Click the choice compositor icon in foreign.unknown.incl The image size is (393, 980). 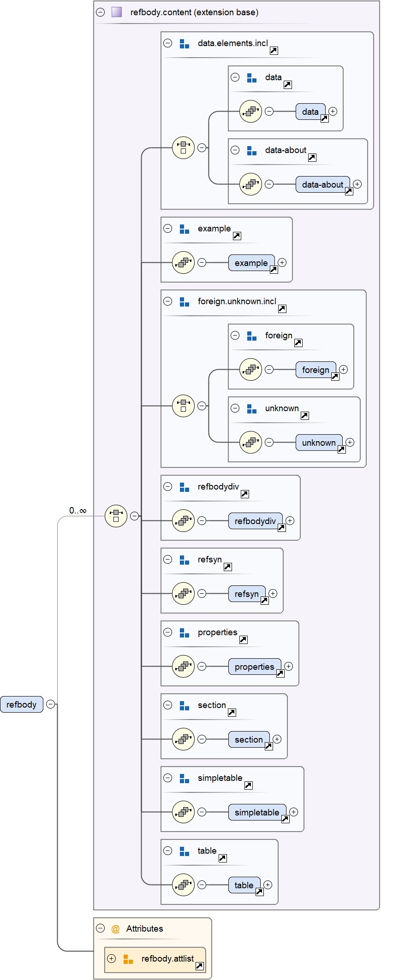click(183, 406)
